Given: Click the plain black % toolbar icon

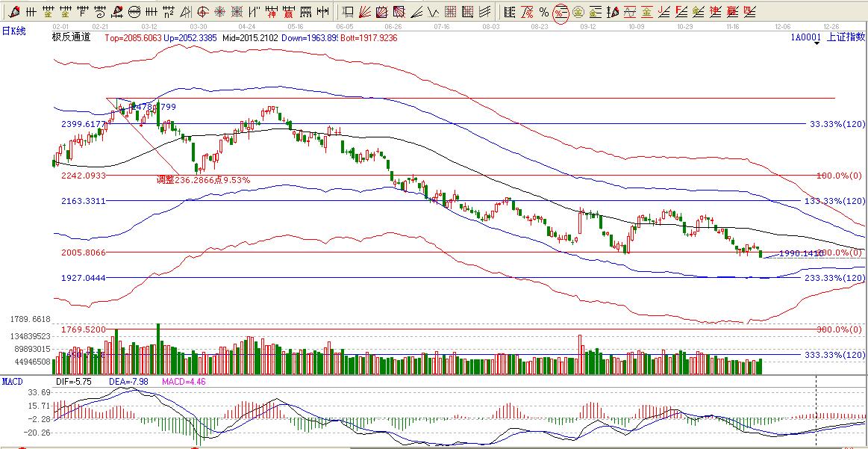Looking at the screenshot, I should [543, 12].
